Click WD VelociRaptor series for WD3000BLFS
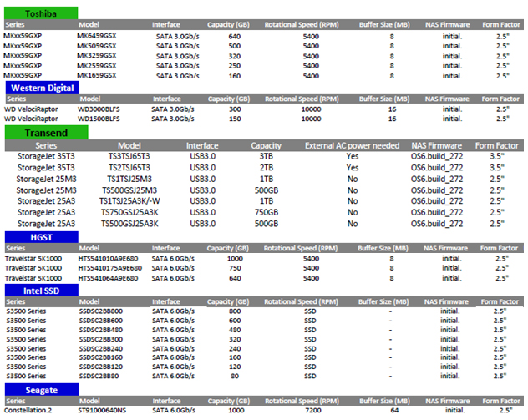 [31, 109]
